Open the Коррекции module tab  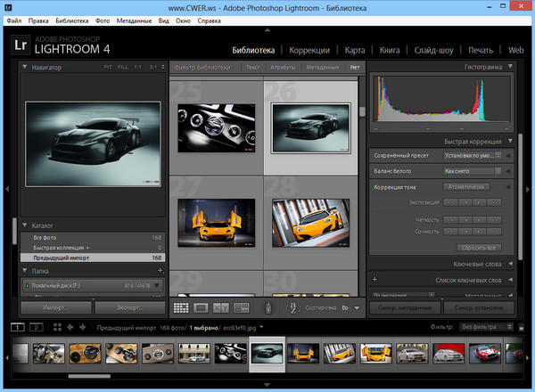[x=309, y=50]
